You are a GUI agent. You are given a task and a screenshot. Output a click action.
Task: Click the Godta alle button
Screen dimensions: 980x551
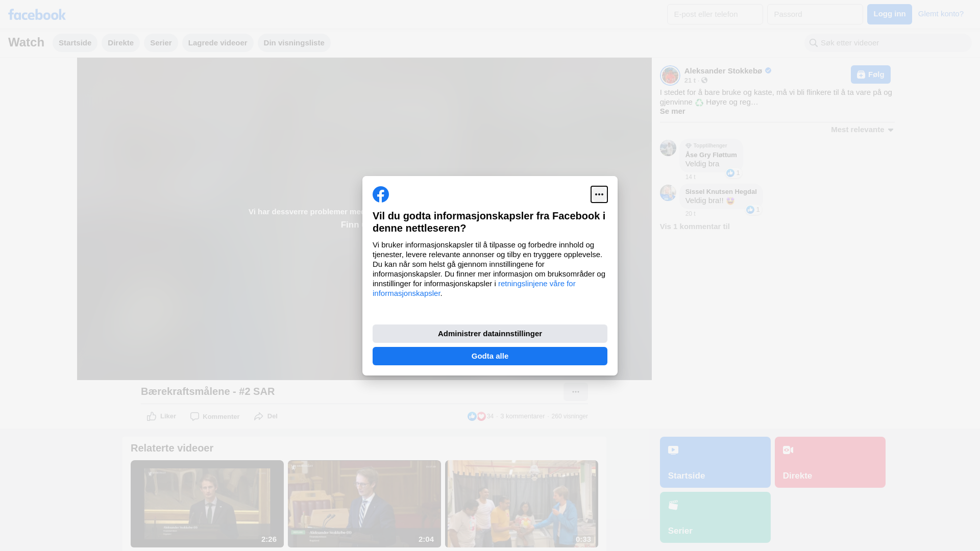click(x=490, y=356)
